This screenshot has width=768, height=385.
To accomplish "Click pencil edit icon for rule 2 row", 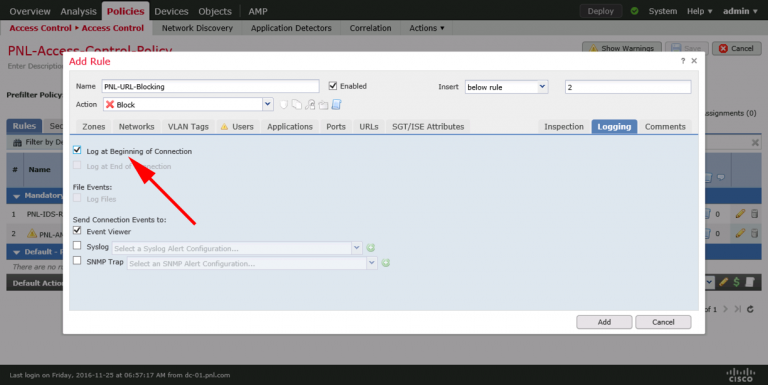I will (740, 233).
